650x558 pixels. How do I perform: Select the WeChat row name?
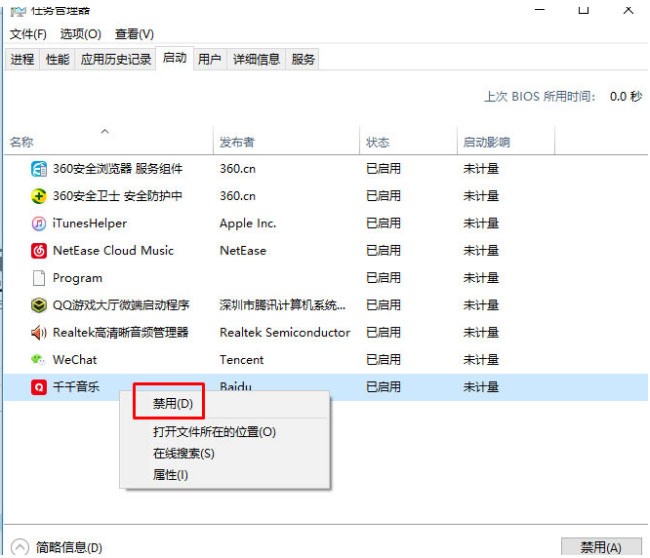[x=75, y=360]
